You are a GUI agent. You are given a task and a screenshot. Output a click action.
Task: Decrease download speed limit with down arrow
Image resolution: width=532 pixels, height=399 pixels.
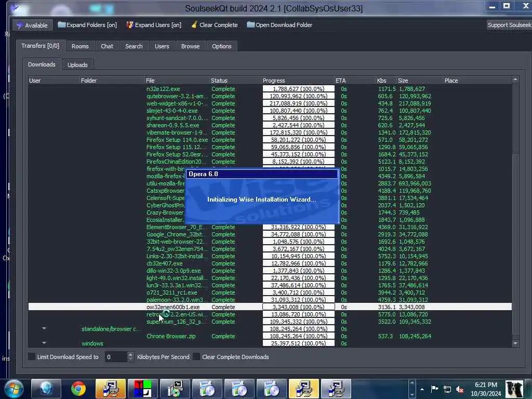tap(130, 360)
